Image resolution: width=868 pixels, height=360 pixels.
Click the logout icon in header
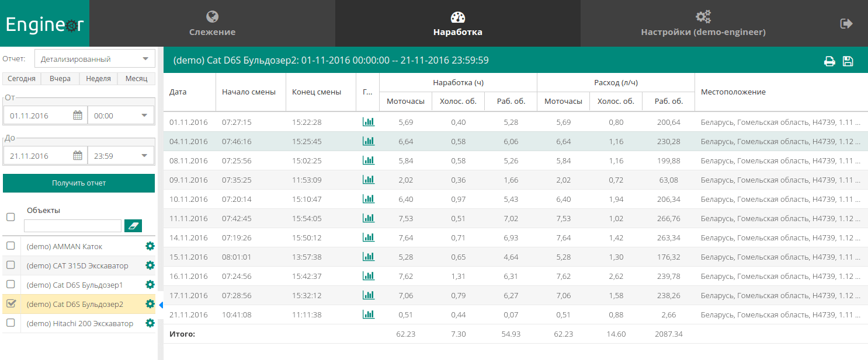coord(846,23)
